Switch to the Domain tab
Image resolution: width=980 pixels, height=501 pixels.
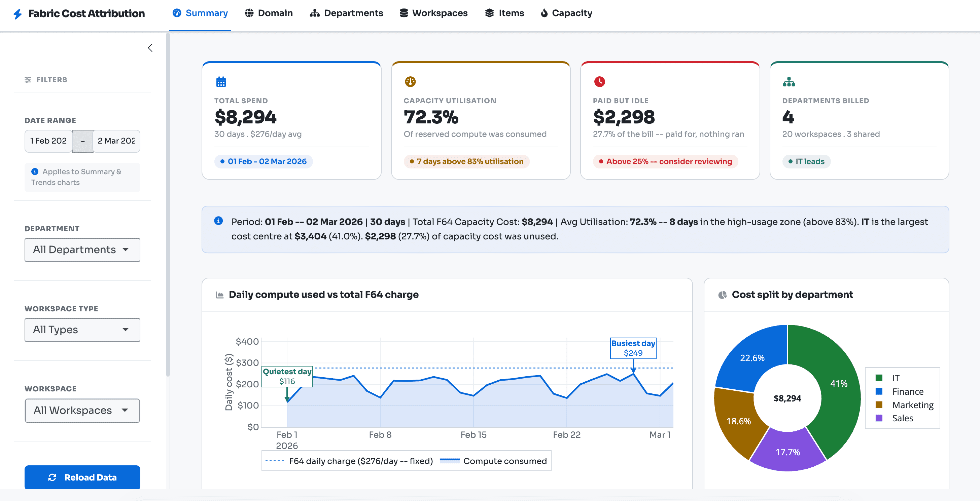point(269,13)
